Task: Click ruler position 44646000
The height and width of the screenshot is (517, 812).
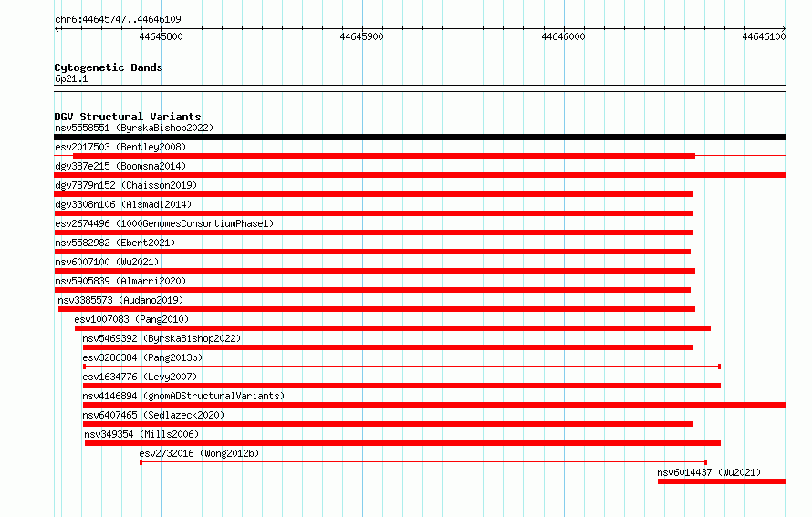Action: click(563, 36)
